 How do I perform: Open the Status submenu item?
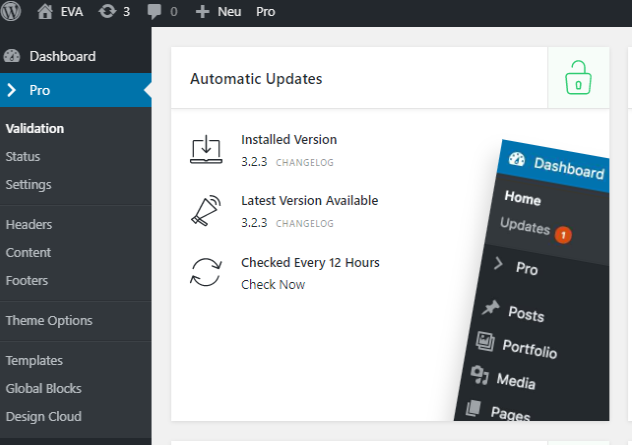23,156
